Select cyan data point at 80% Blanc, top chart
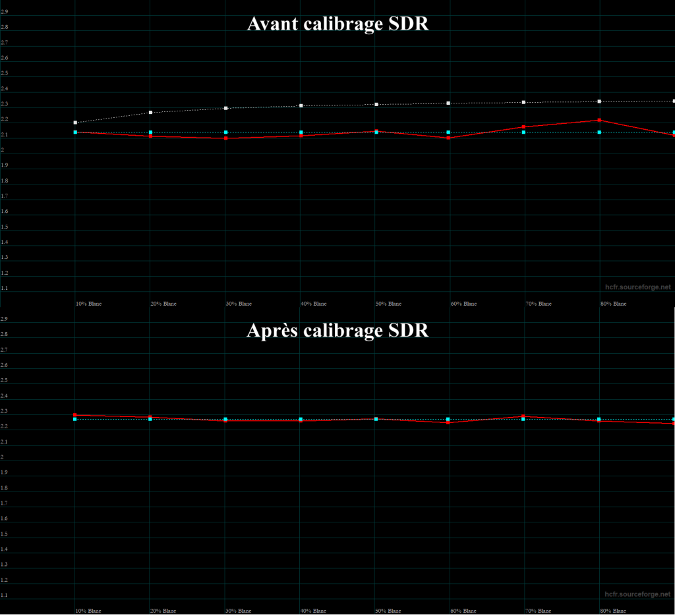The image size is (675, 616). pyautogui.click(x=599, y=132)
